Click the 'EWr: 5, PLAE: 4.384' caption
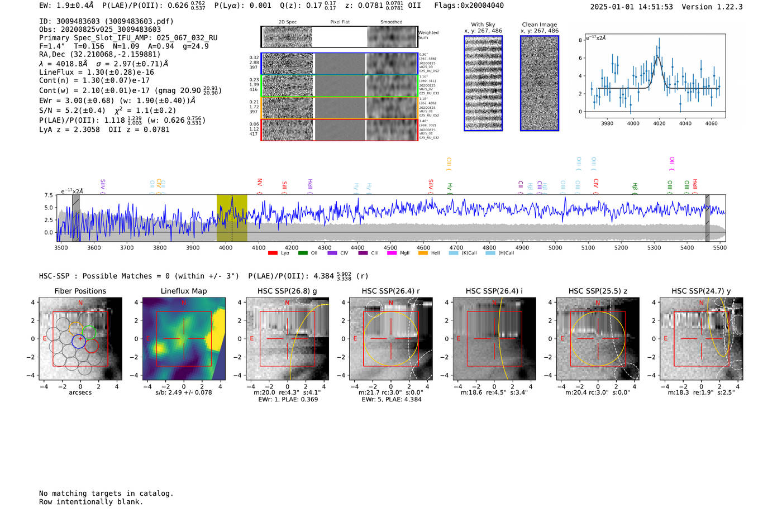 (392, 400)
